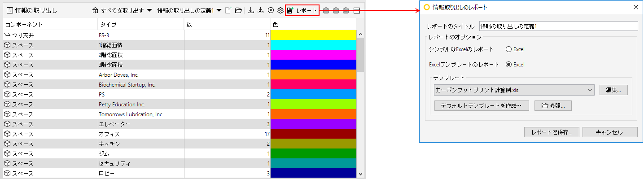Image resolution: width=644 pixels, height=179 pixels.
Task: Click the cube icon for オフィス row
Action: coord(7,134)
